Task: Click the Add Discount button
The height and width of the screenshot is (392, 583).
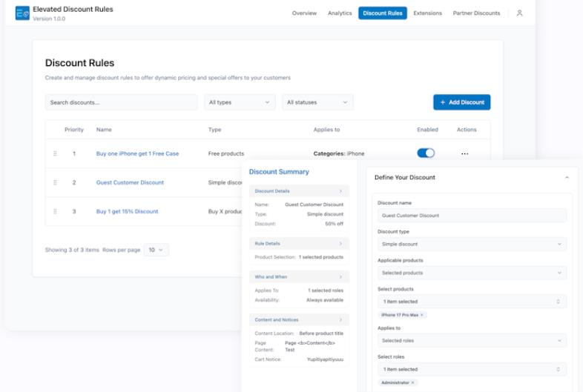Action: pyautogui.click(x=461, y=102)
